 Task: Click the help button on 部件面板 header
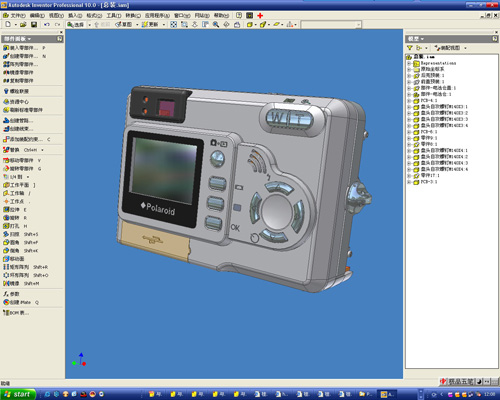pos(59,39)
